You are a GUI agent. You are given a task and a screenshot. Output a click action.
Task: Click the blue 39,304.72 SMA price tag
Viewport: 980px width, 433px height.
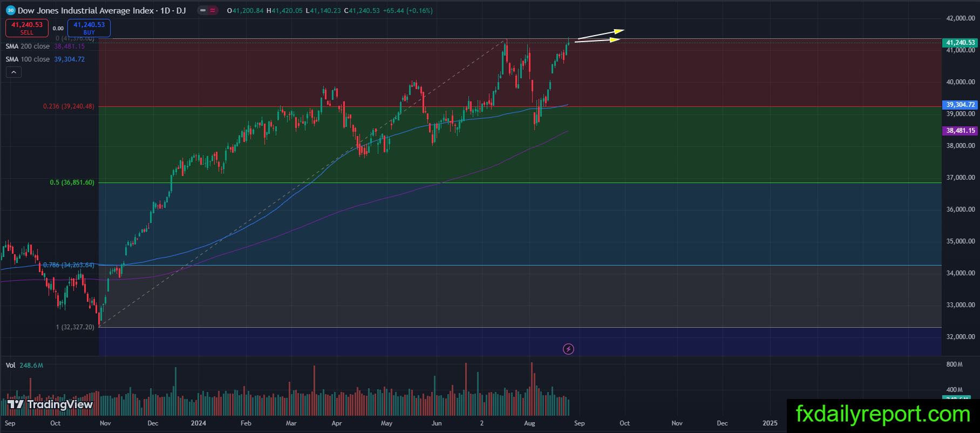(961, 105)
